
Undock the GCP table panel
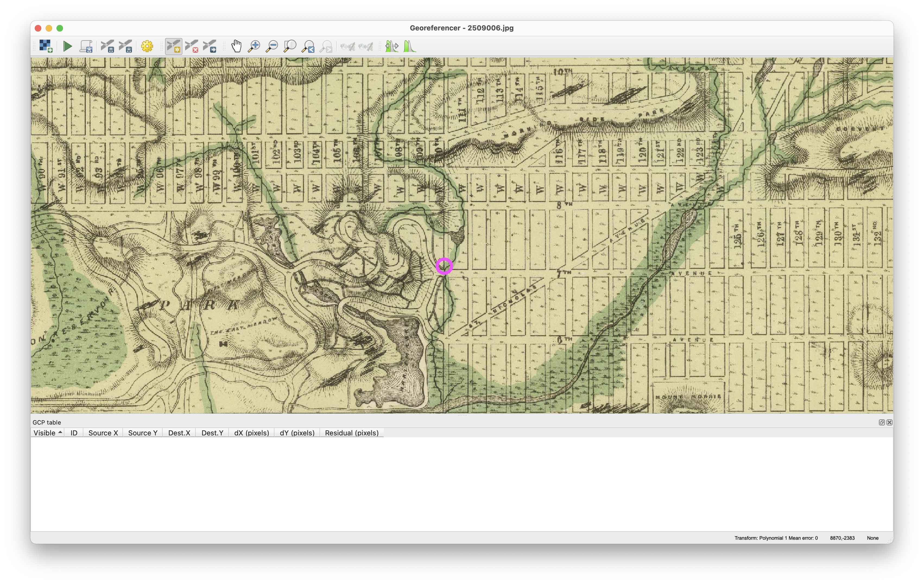point(881,422)
